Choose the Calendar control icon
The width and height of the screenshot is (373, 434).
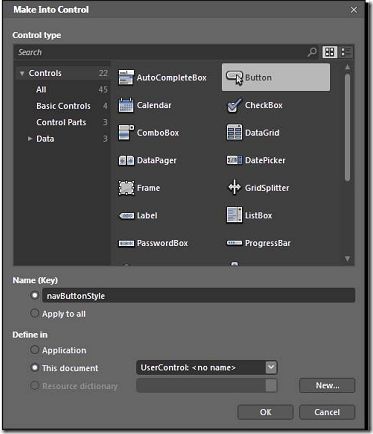coord(126,105)
